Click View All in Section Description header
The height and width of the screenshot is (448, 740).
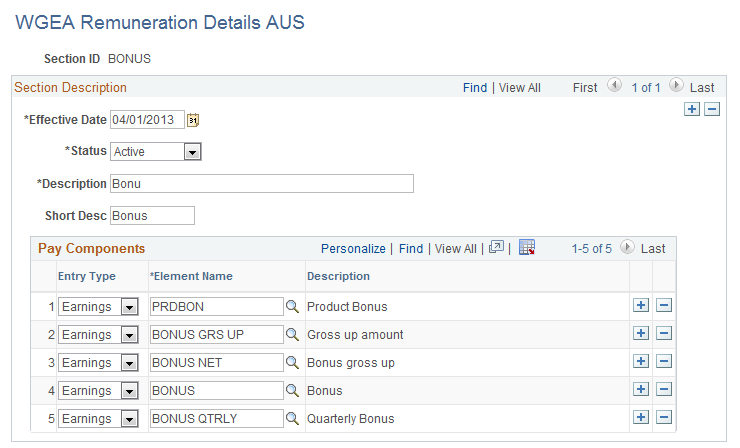(x=520, y=88)
